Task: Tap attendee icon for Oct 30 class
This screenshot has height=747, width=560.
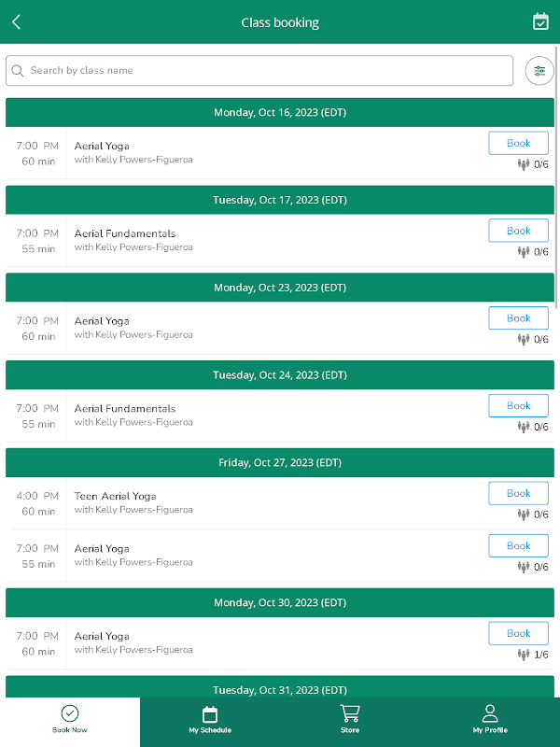Action: [524, 655]
